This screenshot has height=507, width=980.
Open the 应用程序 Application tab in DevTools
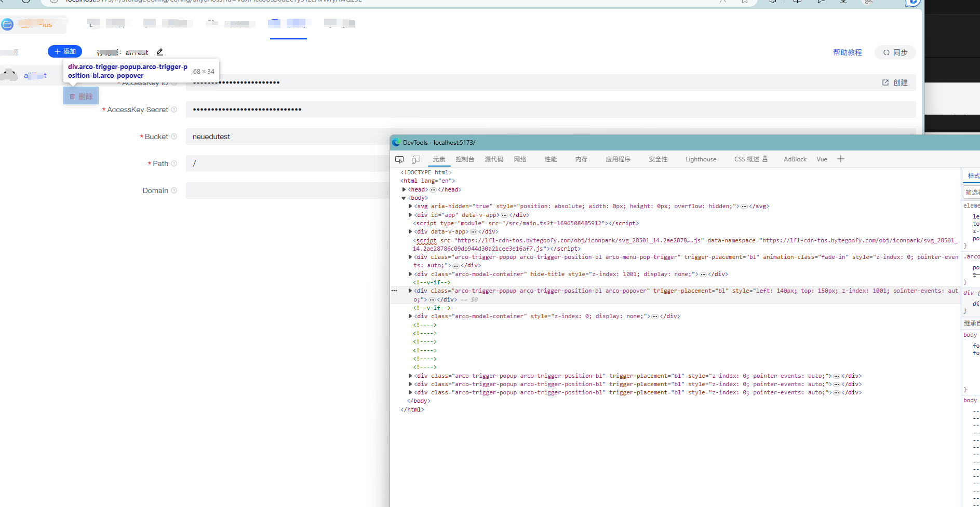[x=618, y=159]
